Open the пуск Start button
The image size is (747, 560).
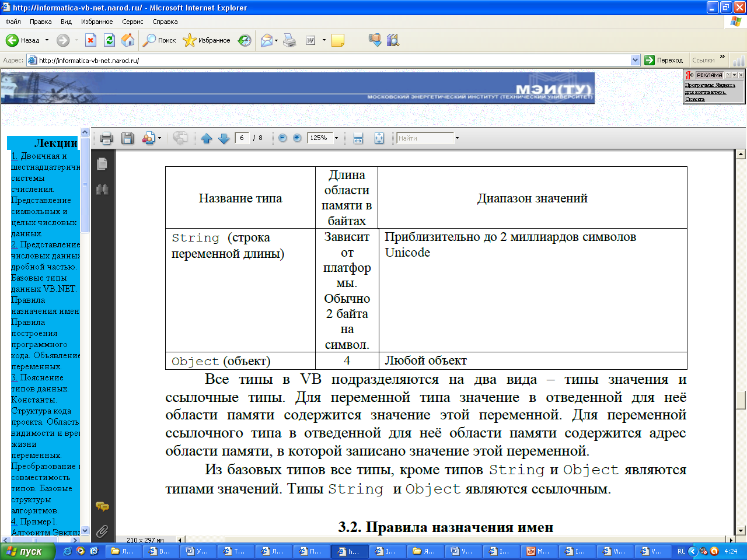(x=27, y=551)
